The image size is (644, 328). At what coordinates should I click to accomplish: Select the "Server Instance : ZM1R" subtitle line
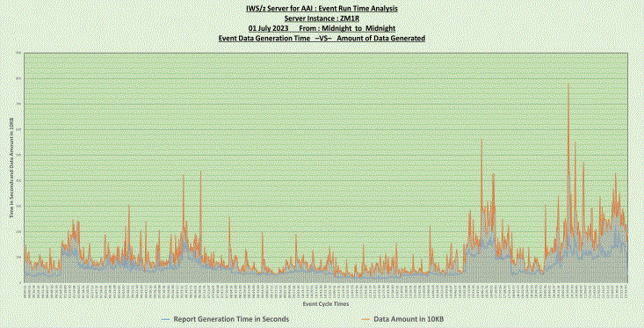(322, 18)
